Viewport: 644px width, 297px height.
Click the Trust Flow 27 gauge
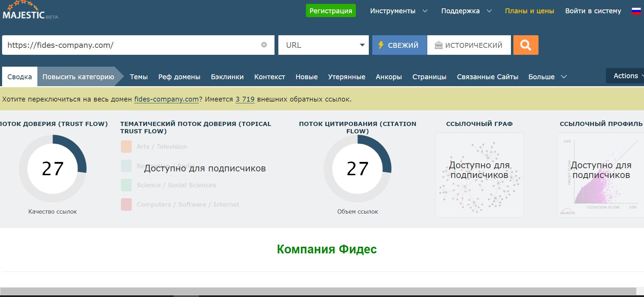53,169
